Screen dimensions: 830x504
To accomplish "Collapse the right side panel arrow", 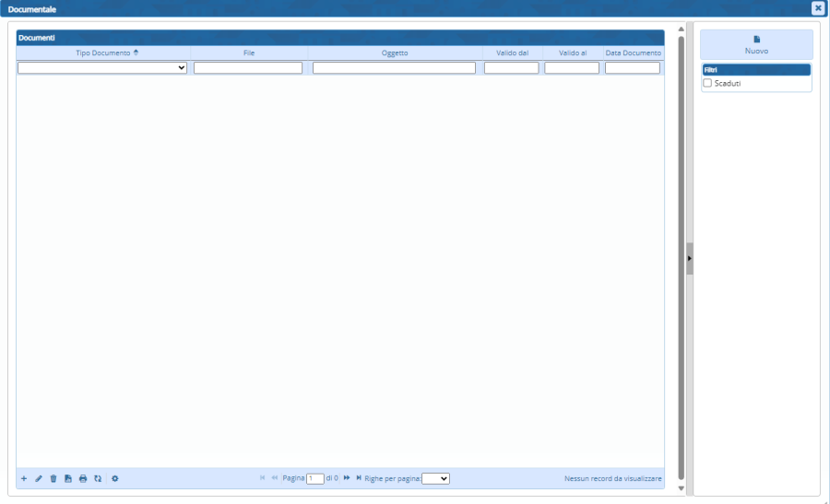I will pos(689,259).
